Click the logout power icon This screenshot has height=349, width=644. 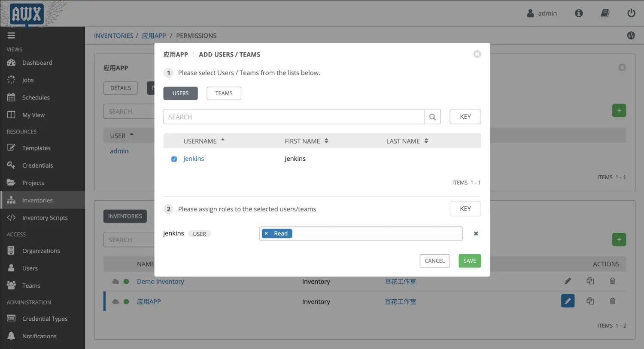tap(631, 13)
